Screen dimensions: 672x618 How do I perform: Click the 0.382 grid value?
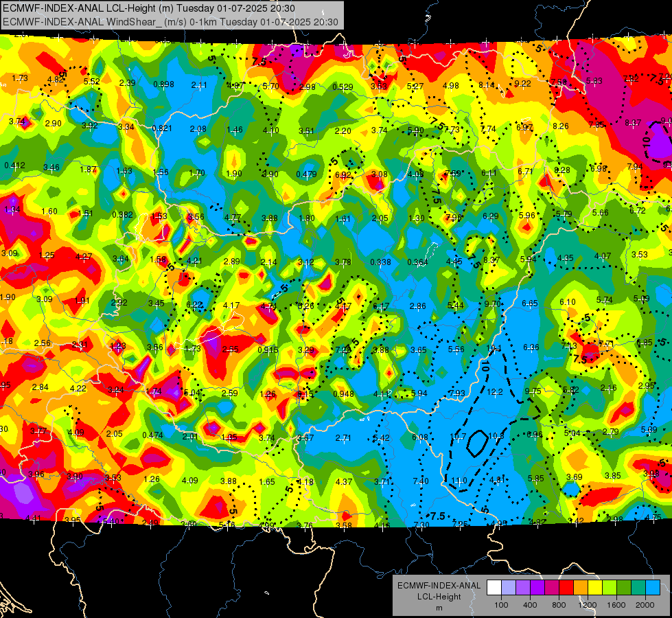(x=122, y=214)
